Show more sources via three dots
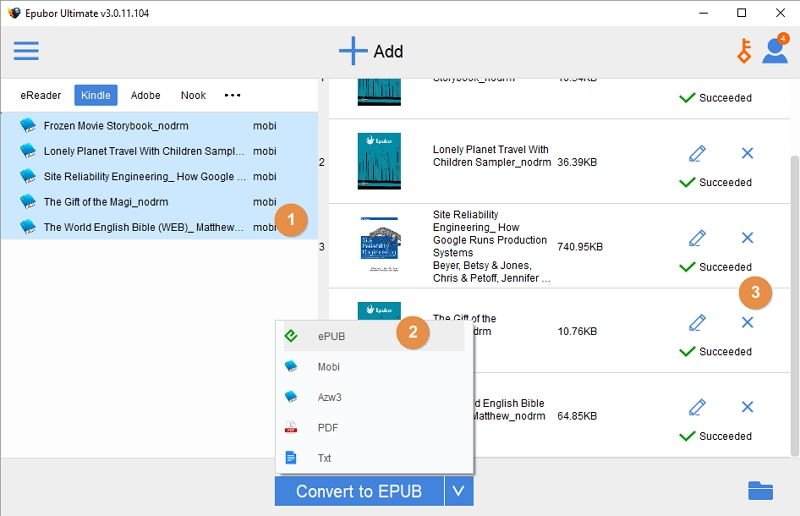 232,95
